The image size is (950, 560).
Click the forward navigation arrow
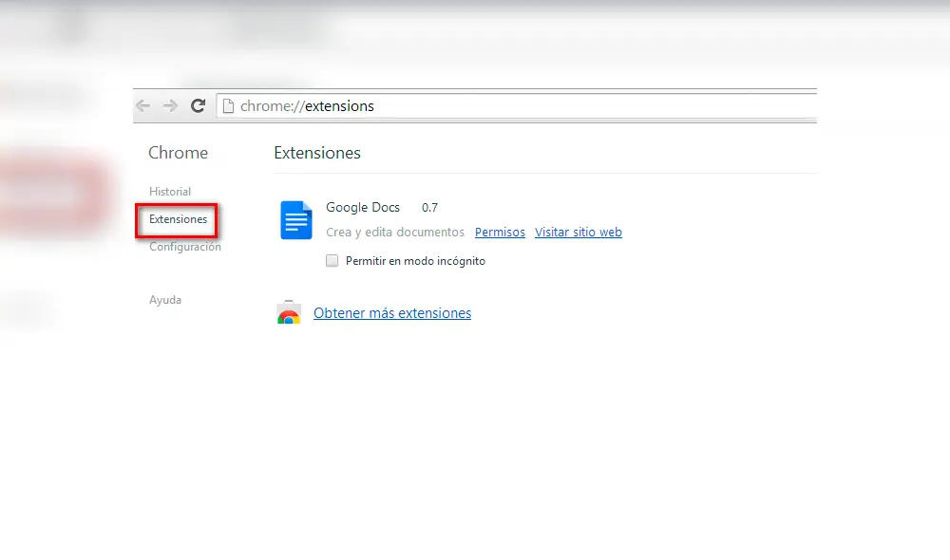point(170,105)
